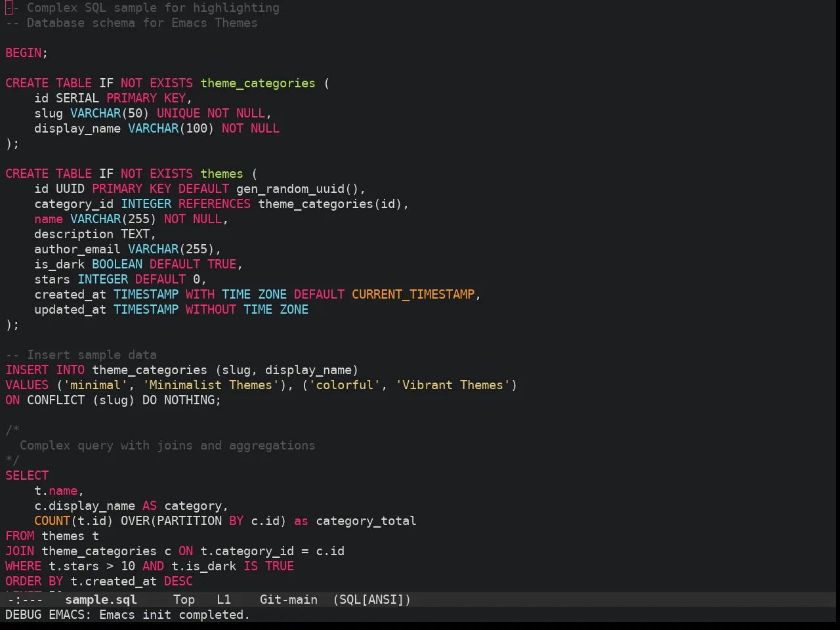Click the VALUES keyword

click(x=27, y=385)
